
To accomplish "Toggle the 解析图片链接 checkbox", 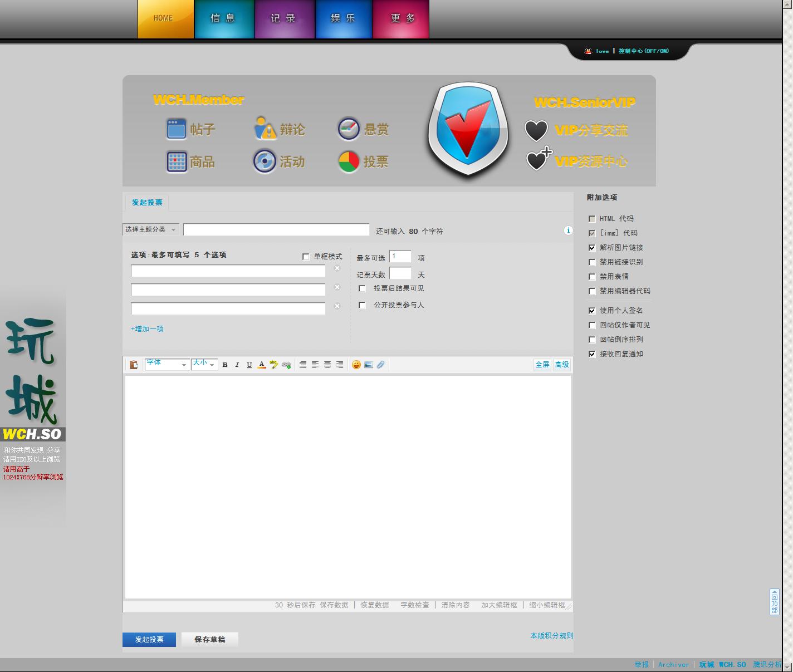I will click(x=592, y=248).
